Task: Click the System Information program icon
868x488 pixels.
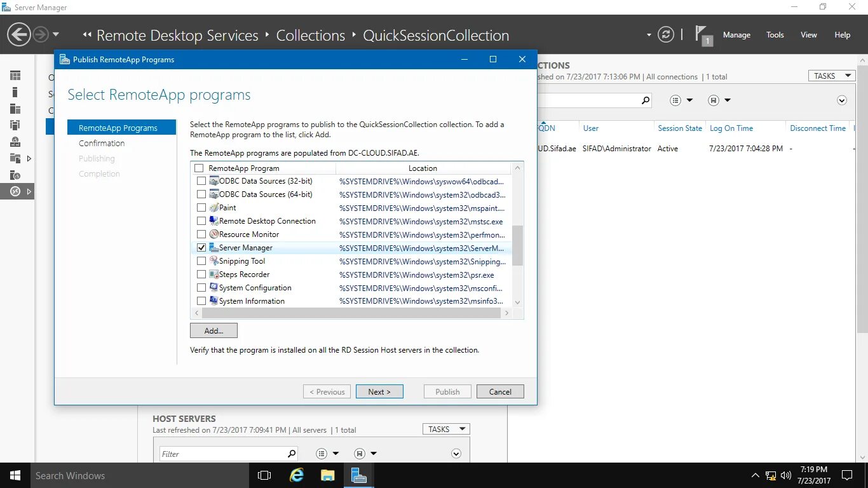Action: pos(214,301)
